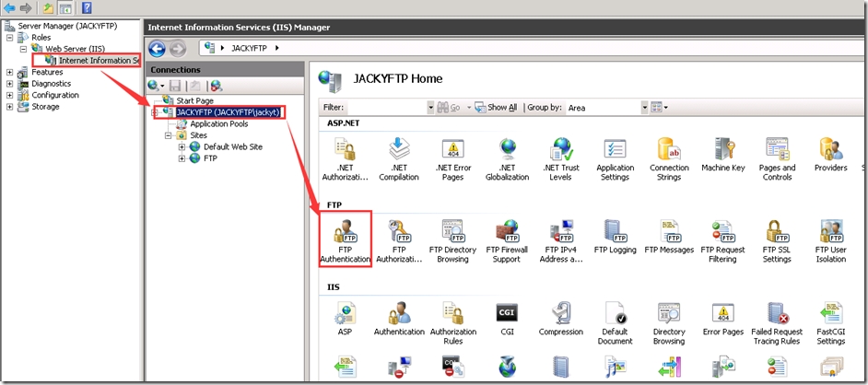Open Failed Request Tracing Rules
868x385 pixels.
tap(777, 323)
